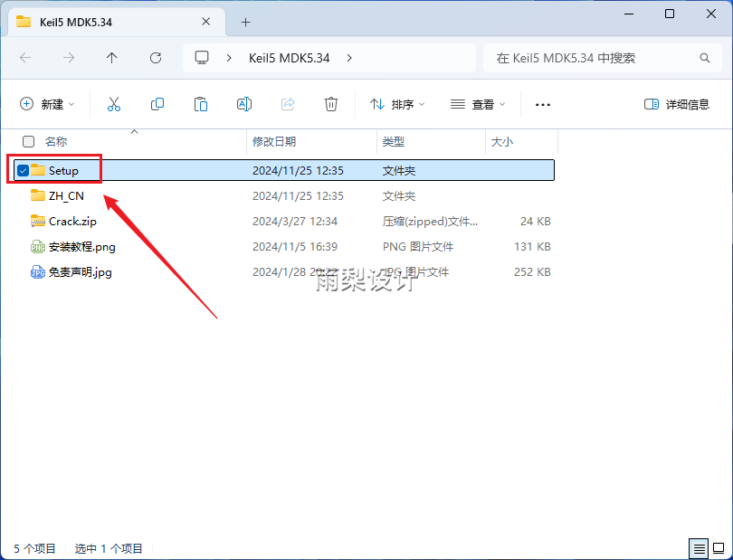Rename Setup using the rename toolbar icon
This screenshot has height=560, width=733.
(243, 104)
